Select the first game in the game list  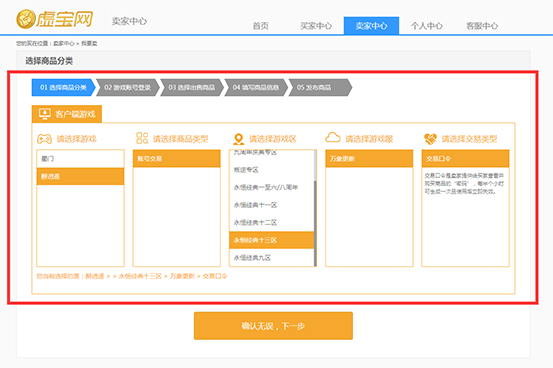[80, 159]
